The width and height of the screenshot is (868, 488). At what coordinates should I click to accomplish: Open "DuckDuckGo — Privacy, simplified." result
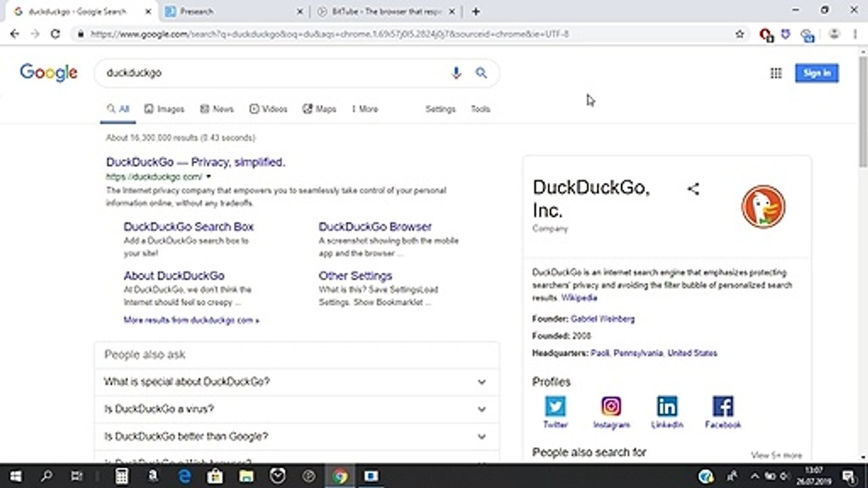point(195,162)
